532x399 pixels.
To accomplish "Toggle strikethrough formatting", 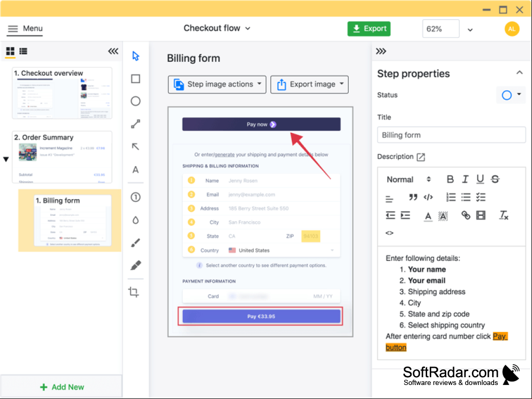I will tap(495, 179).
